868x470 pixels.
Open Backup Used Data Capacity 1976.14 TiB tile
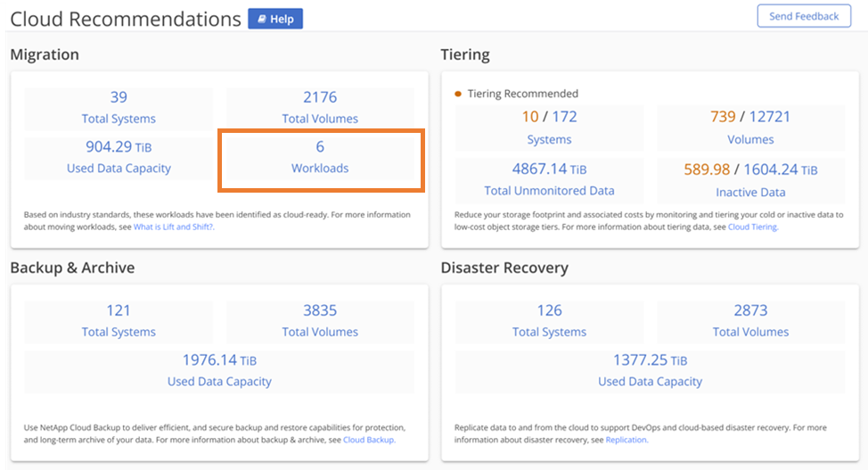point(219,370)
